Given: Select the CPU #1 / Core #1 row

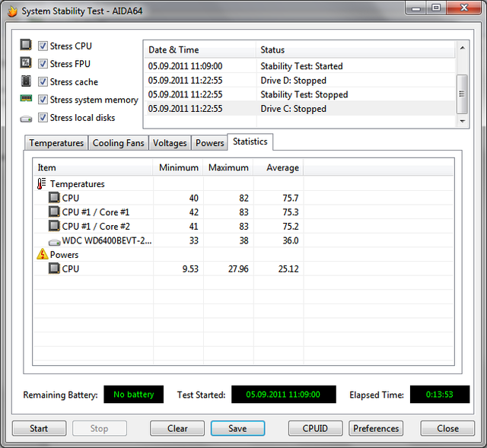Looking at the screenshot, I should point(95,212).
